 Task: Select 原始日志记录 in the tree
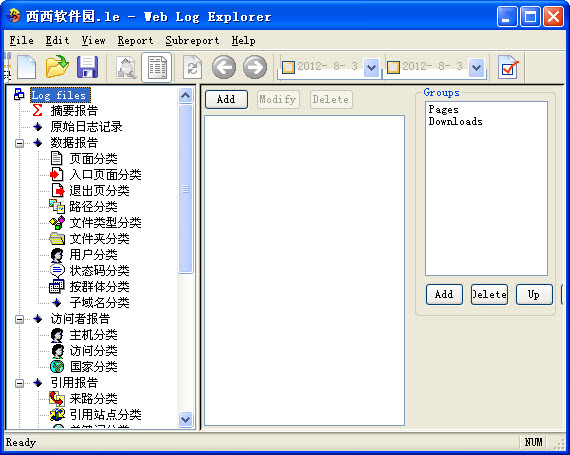click(x=86, y=126)
